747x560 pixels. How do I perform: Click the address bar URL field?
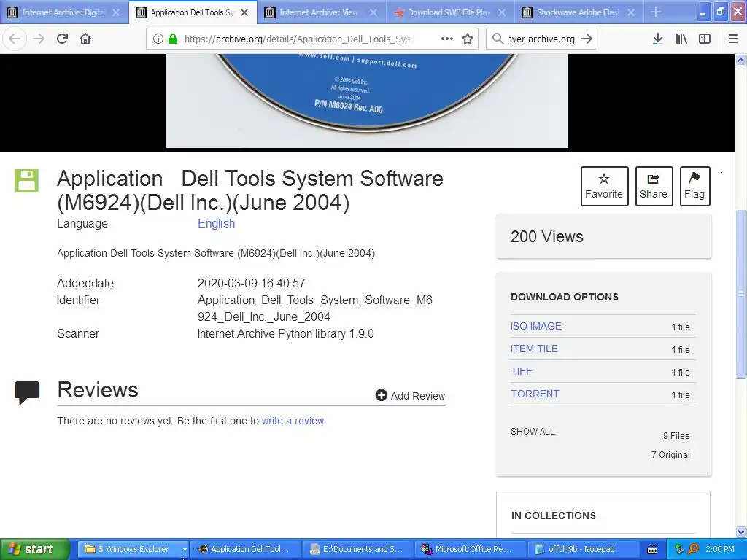tap(298, 39)
